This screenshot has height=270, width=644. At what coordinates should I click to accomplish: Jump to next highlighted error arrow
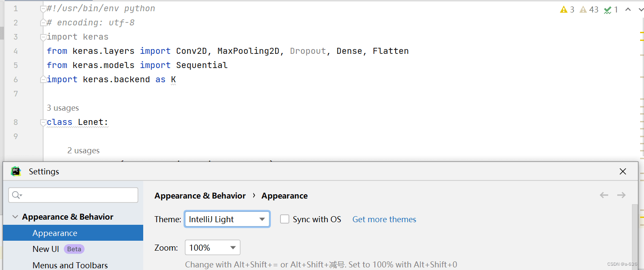pos(640,9)
